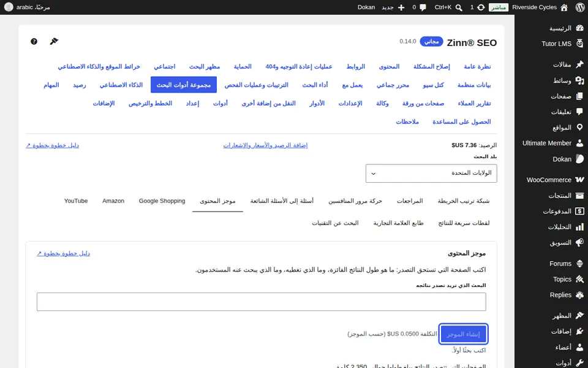Screen dimensions: 588x368
Task: Open المظهر appearance brush icon
Action: coord(579,316)
